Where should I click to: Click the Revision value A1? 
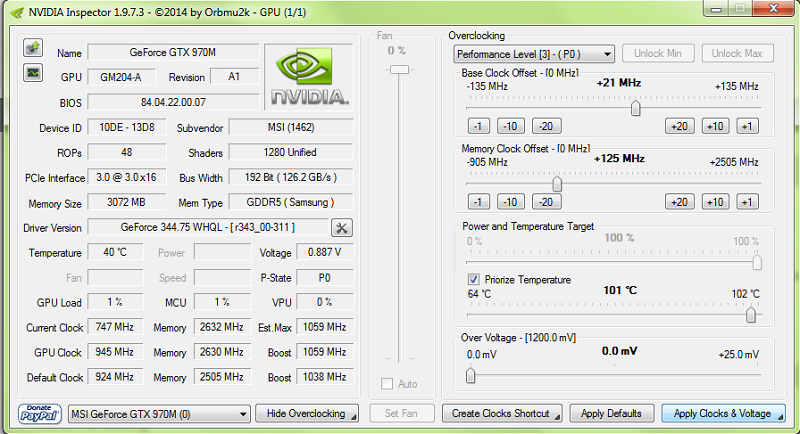coord(234,77)
